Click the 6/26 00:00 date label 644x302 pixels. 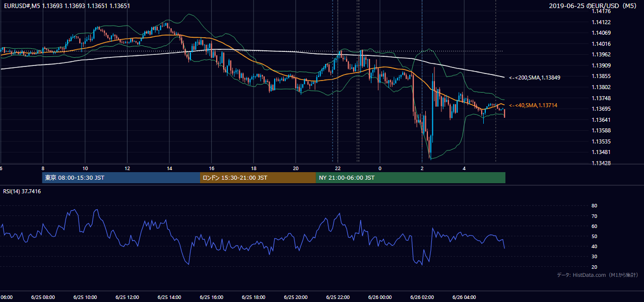click(x=380, y=297)
